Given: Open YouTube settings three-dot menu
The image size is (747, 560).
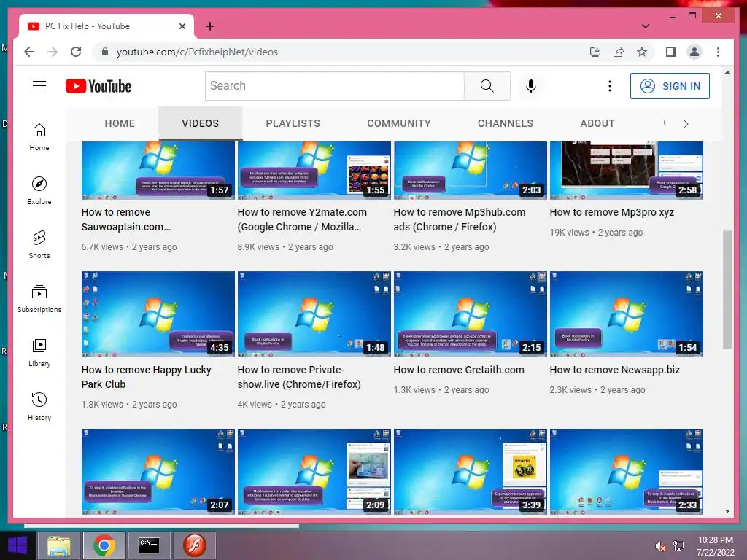Looking at the screenshot, I should [609, 86].
